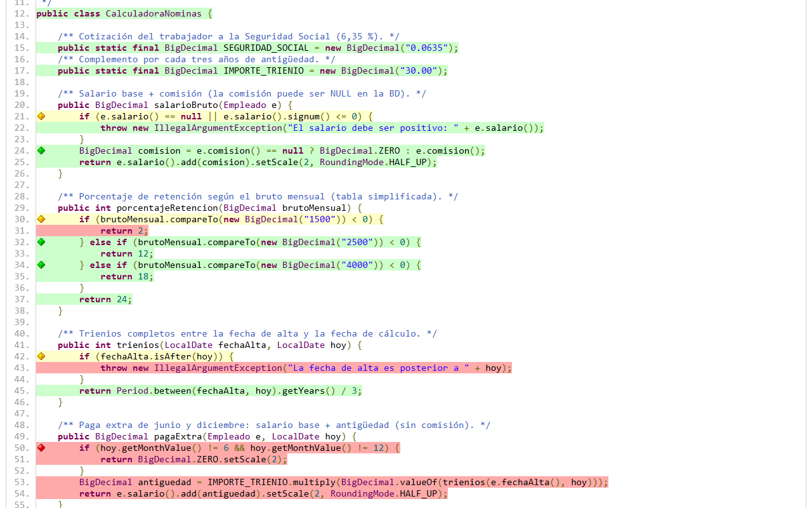The image size is (812, 508).
Task: Click line number 41 in the gutter
Action: (21, 345)
